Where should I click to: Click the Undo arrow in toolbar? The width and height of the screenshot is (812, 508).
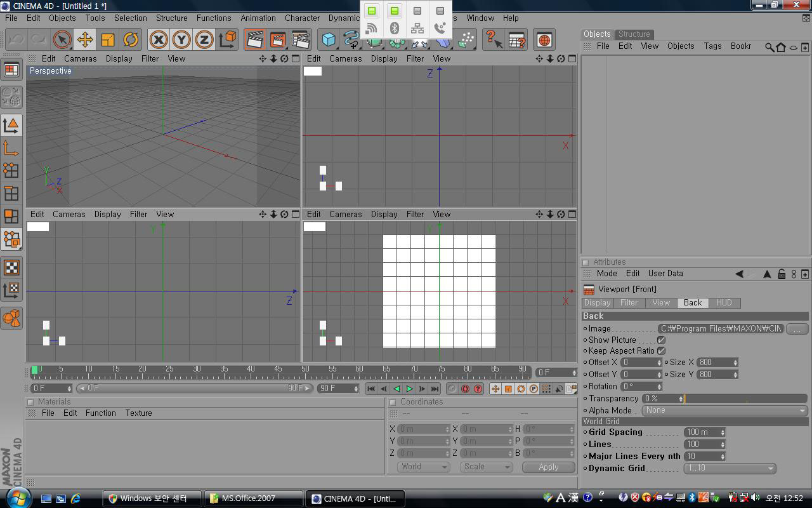pyautogui.click(x=16, y=39)
